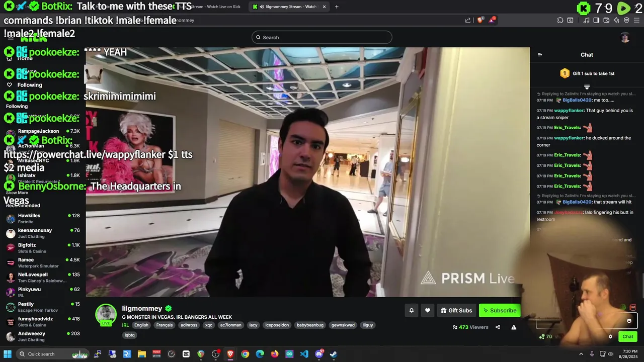Open funnyhoodvidz channel in sidebar

tap(43, 321)
